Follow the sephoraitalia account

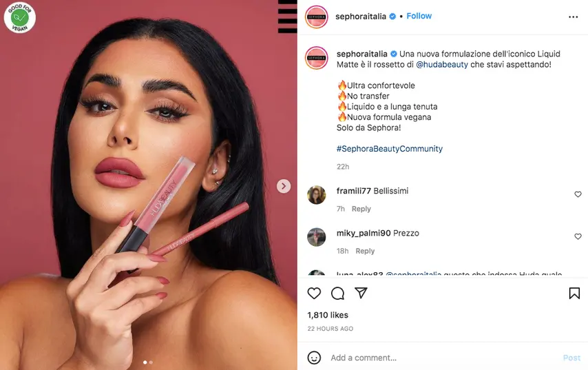419,16
